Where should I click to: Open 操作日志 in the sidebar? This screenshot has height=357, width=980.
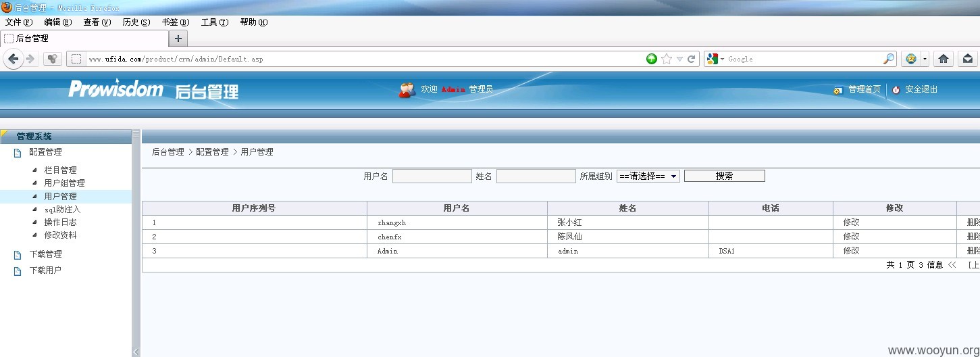pos(61,222)
